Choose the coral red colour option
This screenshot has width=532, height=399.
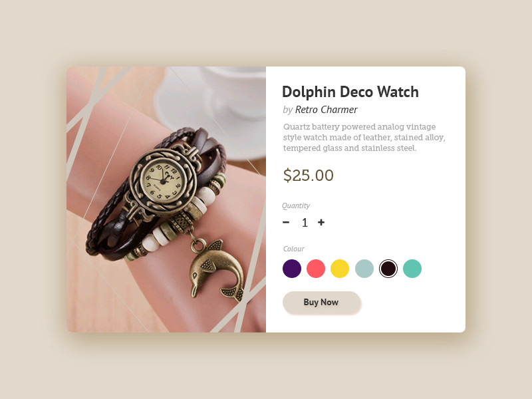pos(316,269)
